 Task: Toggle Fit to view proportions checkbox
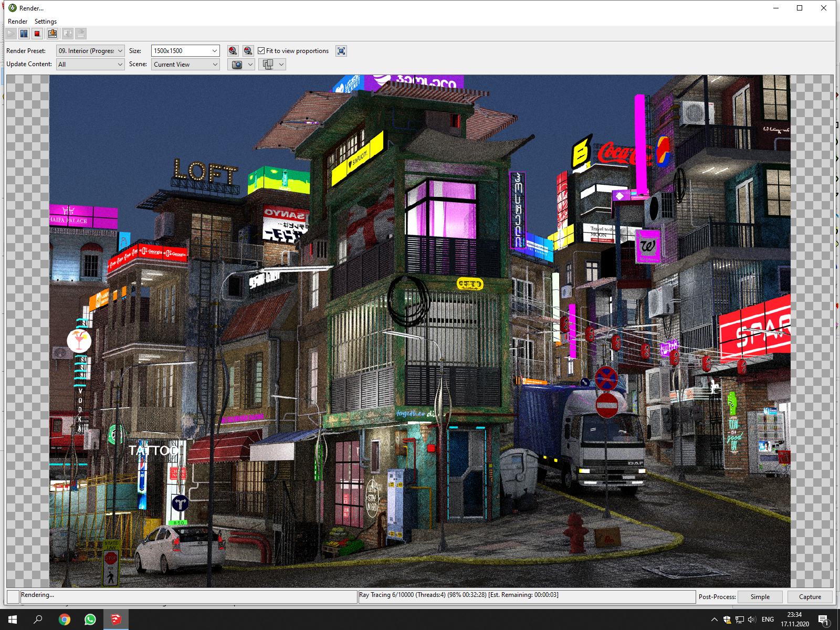coord(261,51)
